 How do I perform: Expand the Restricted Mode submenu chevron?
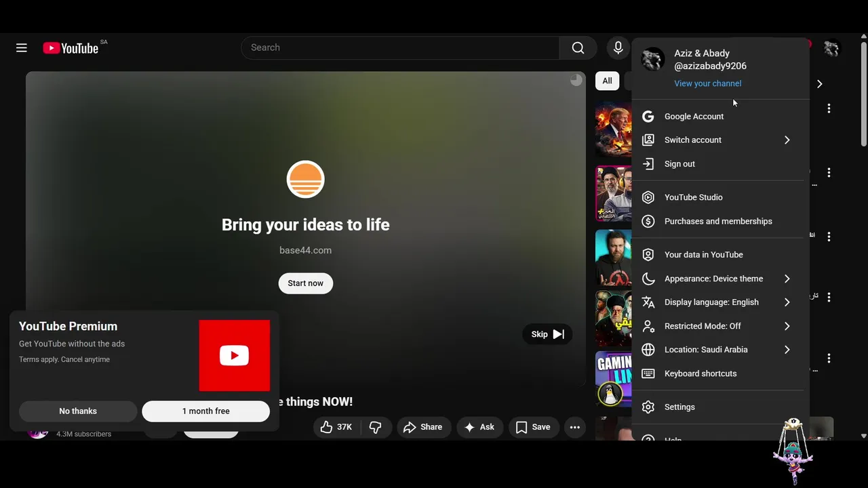click(x=787, y=326)
